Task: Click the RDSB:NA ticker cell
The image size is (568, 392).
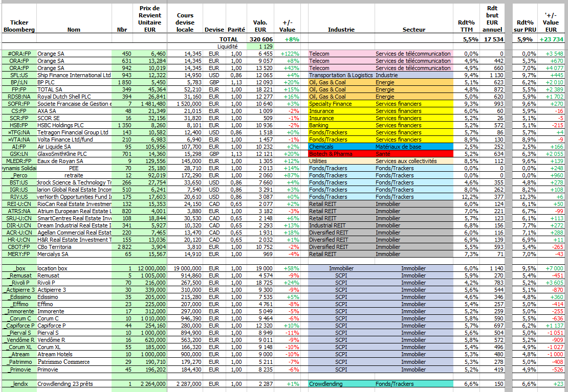Action: (x=19, y=97)
